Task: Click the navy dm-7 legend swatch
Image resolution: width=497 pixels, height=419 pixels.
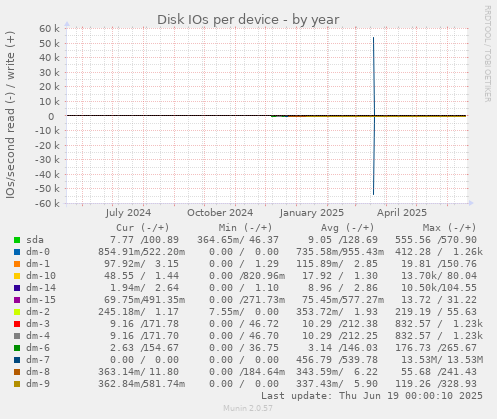Action: click(x=17, y=360)
